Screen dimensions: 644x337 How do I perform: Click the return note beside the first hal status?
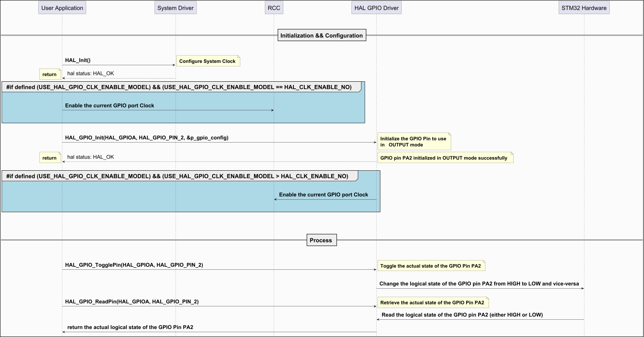click(x=50, y=74)
